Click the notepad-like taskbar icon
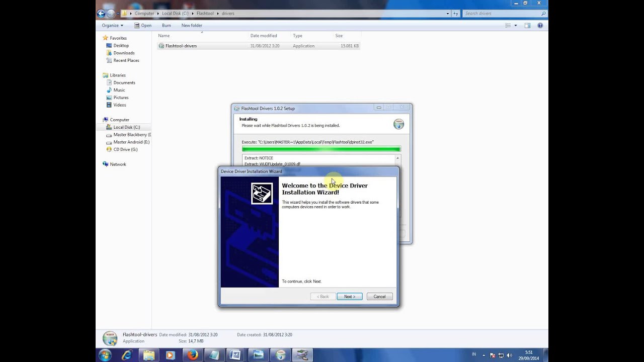The image size is (644, 362). [214, 355]
